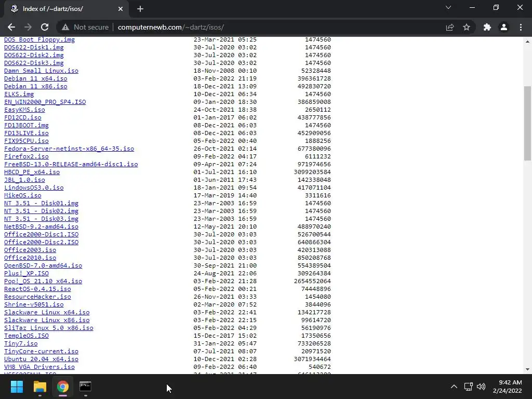Open FIX95CPU.iso link

coord(26,141)
